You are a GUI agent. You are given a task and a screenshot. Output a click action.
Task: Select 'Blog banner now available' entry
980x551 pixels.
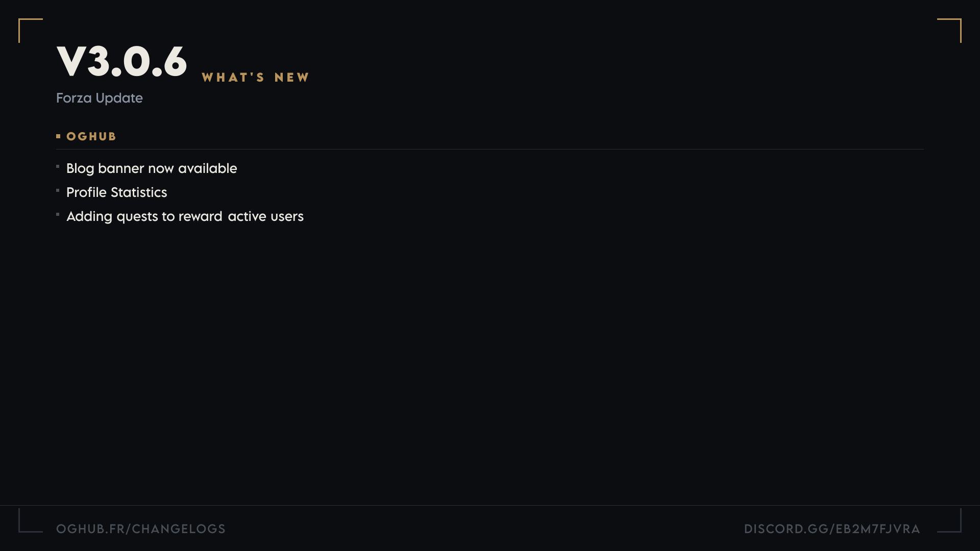(x=152, y=169)
